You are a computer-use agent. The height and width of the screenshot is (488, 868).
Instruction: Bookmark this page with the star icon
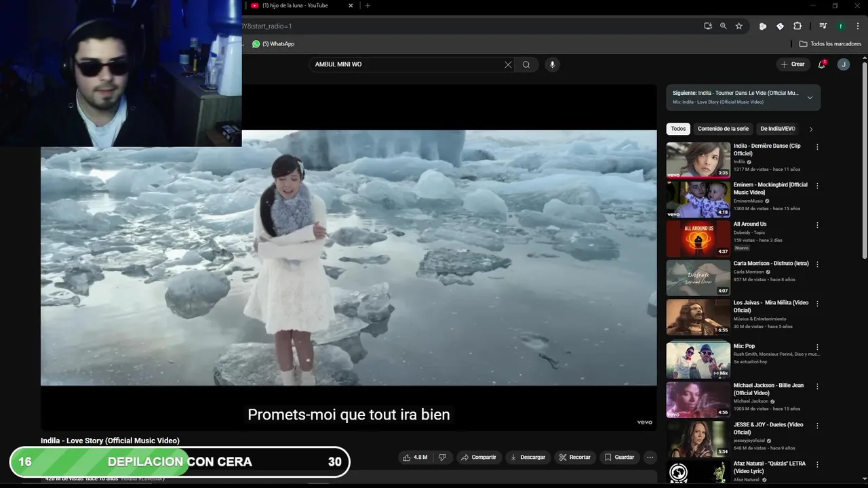point(739,26)
